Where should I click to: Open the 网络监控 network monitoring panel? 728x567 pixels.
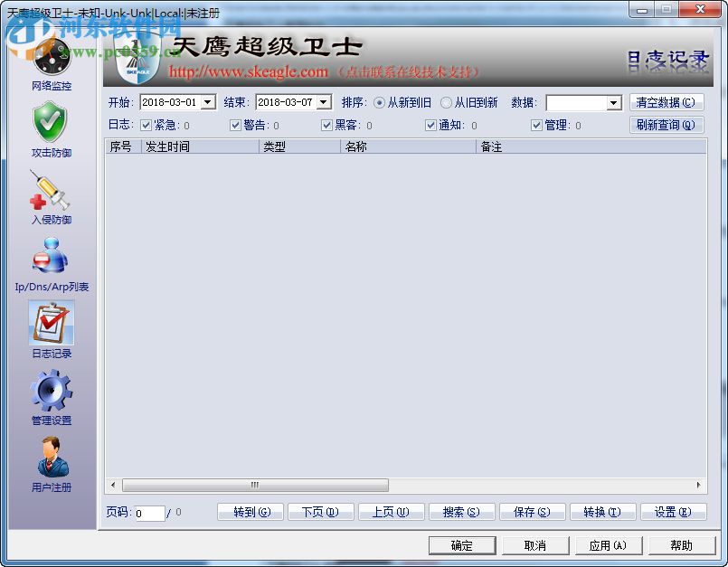51,63
